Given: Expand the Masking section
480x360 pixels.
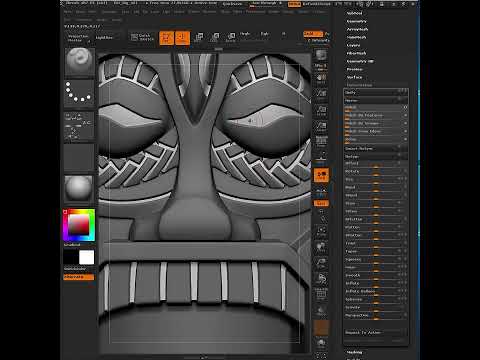Looking at the screenshot, I should (354, 352).
